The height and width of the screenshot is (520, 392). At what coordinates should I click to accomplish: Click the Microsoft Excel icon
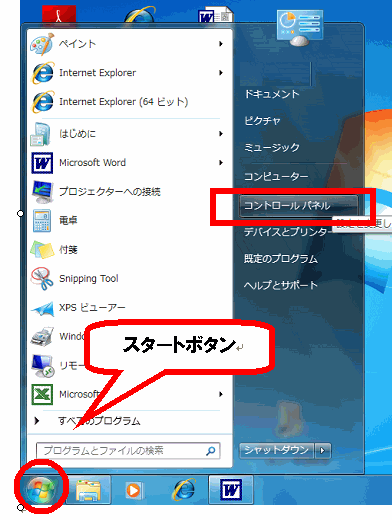point(42,394)
